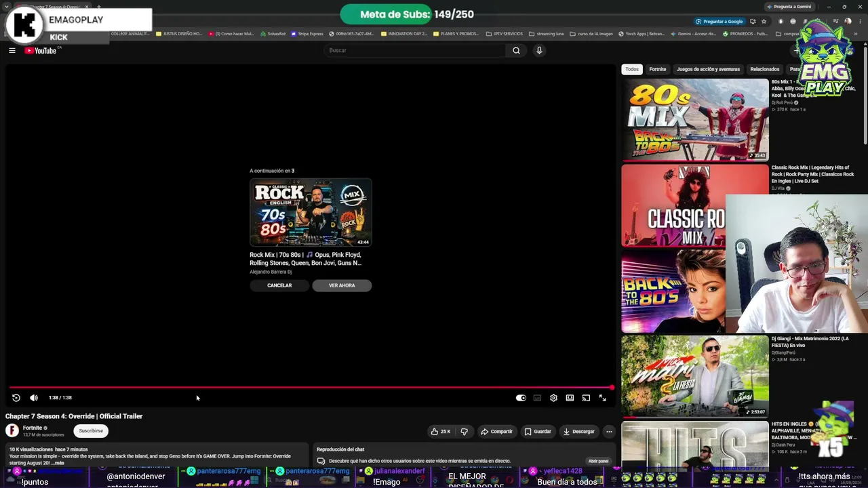
Task: Subscribe to Fortnite with the Suscribirse button
Action: 91,431
